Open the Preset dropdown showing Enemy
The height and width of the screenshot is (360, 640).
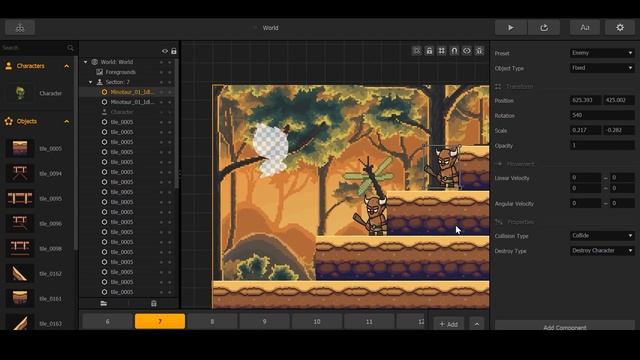pos(602,53)
